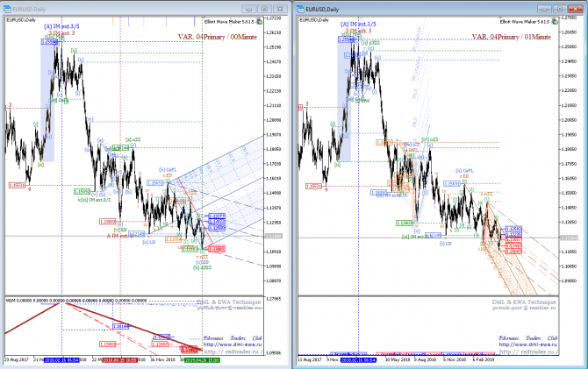Click the '8 Aug 2018' date on the time axis
The image size is (588, 369).
pyautogui.click(x=425, y=360)
